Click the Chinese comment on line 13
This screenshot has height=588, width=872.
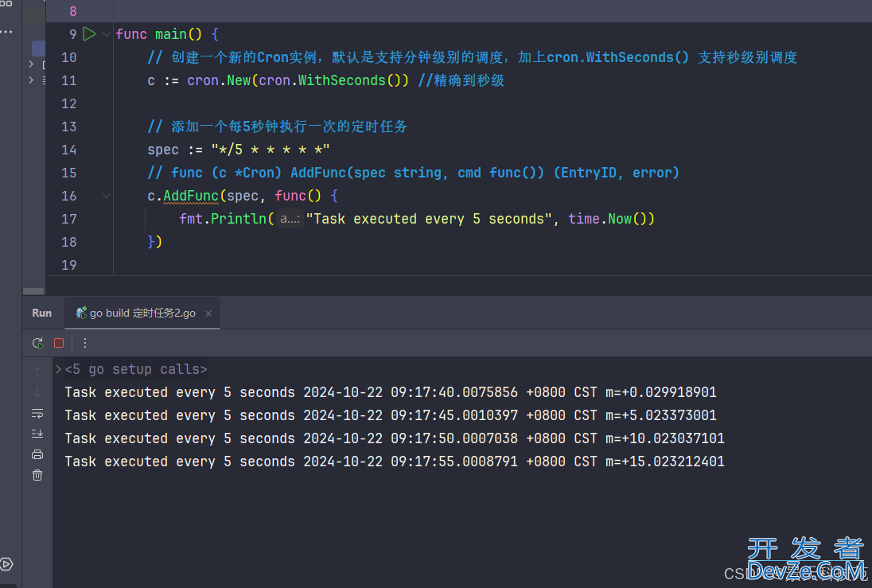click(x=278, y=127)
